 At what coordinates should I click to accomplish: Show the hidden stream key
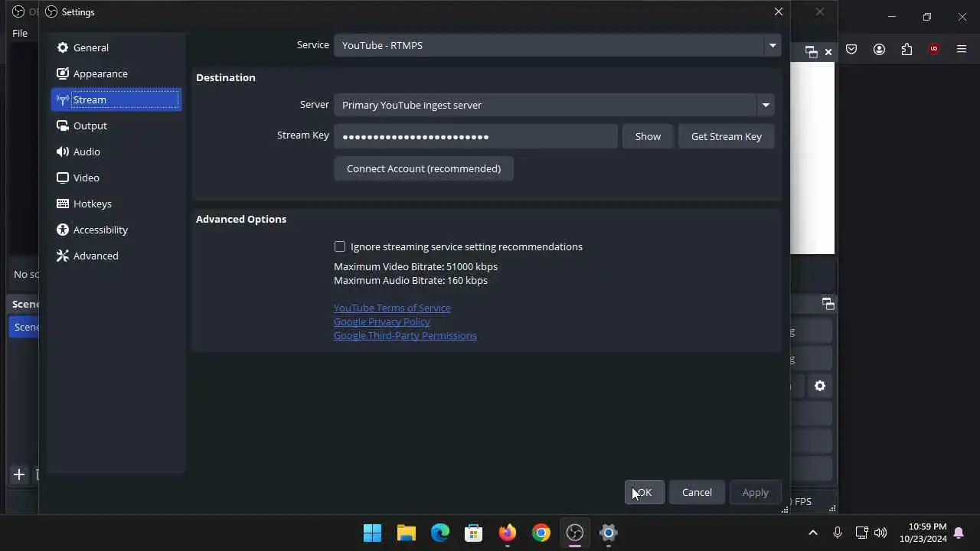pos(648,136)
